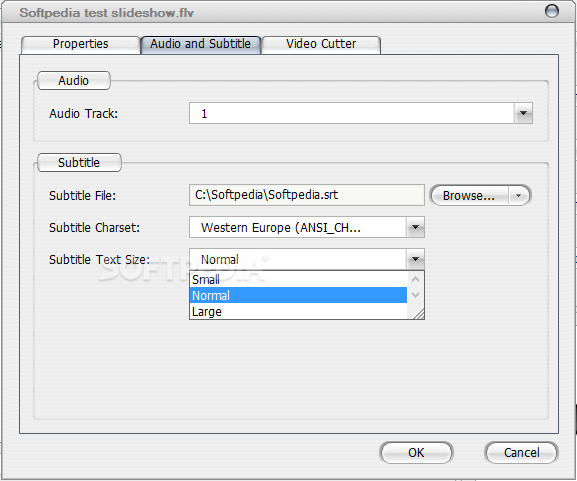The image size is (577, 481).
Task: Click the Browse button's split arrow
Action: click(518, 195)
